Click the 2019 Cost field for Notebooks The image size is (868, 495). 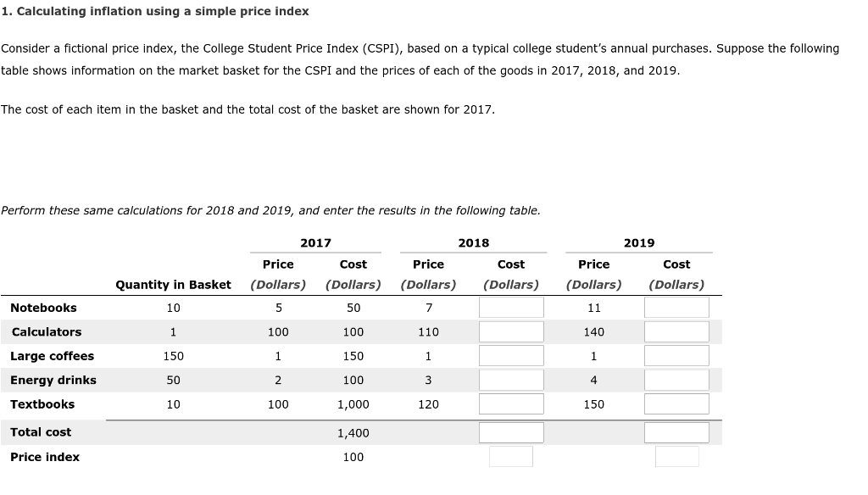(x=676, y=307)
